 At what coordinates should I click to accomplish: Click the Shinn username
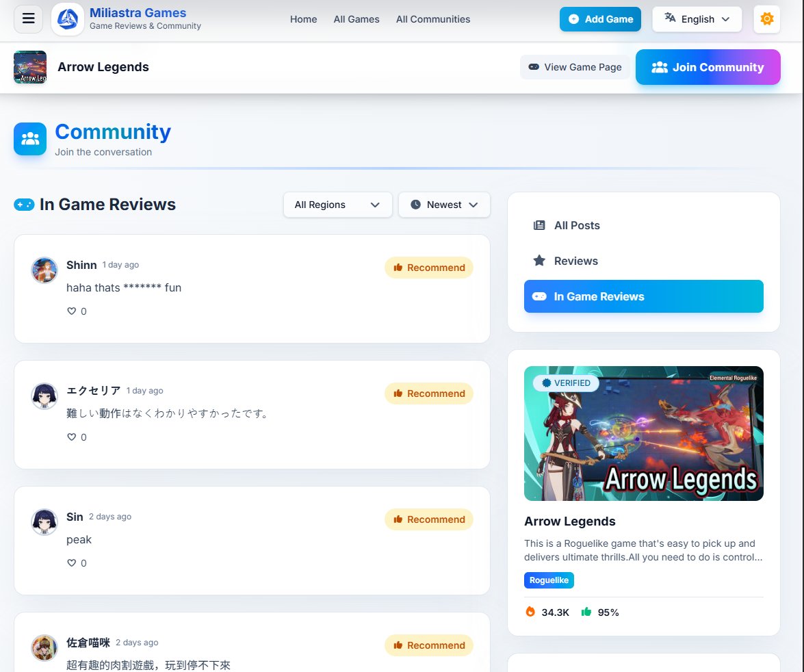tap(81, 265)
